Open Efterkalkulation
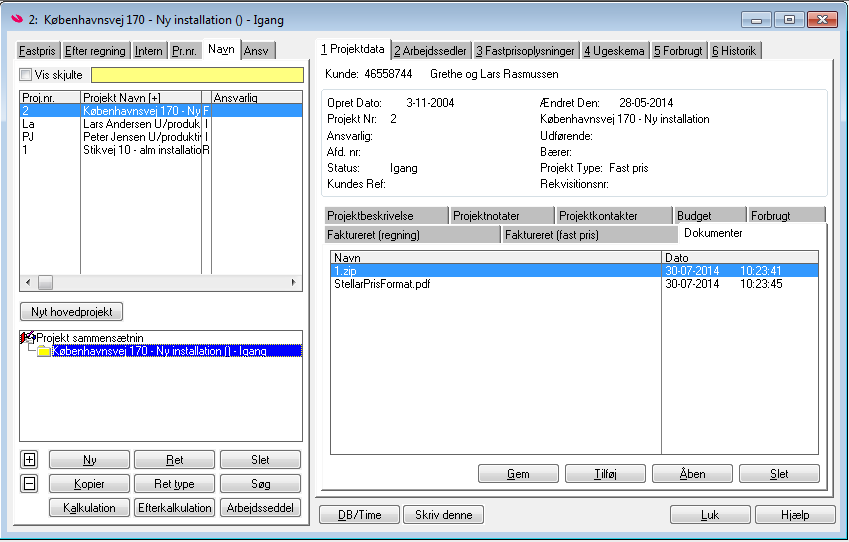 [x=174, y=507]
